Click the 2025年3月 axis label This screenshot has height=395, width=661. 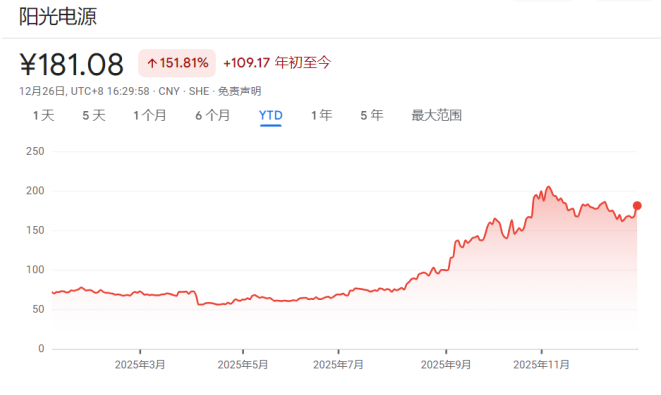pyautogui.click(x=140, y=365)
